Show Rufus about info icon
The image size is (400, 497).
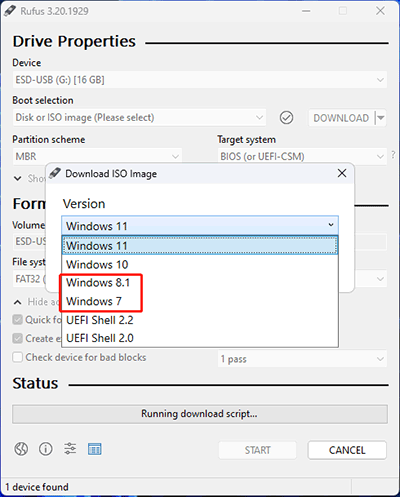46,449
